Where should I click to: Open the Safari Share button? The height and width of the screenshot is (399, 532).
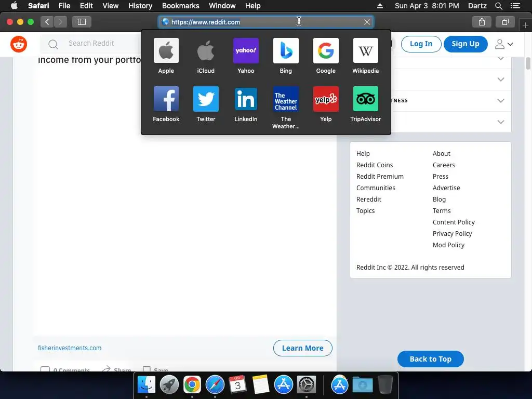pyautogui.click(x=482, y=22)
